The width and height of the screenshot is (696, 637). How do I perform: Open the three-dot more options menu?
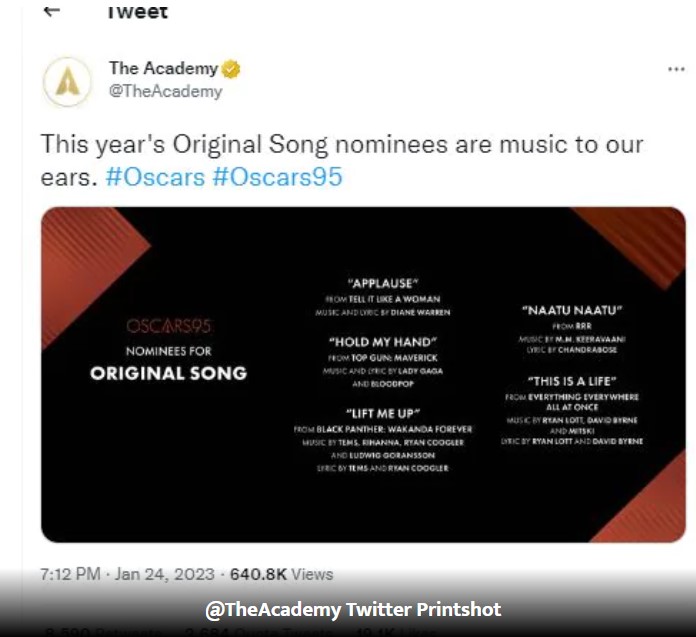tap(676, 69)
